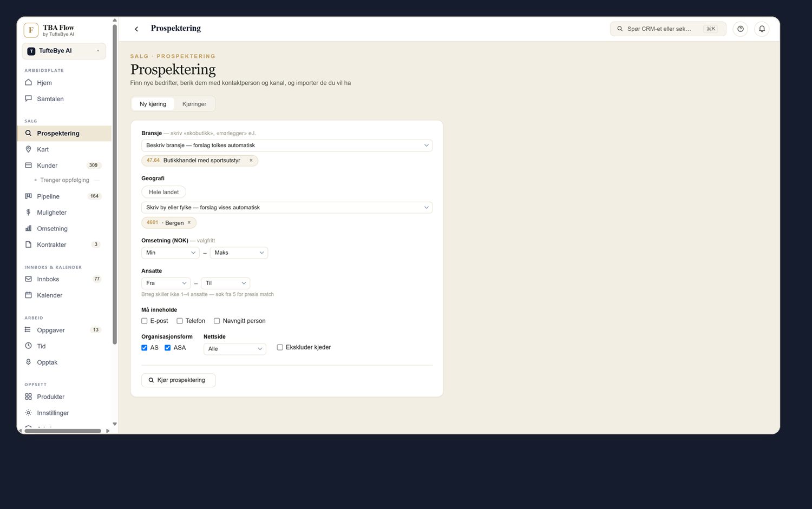The width and height of the screenshot is (812, 509).
Task: Open the help question mark icon
Action: [x=740, y=29]
